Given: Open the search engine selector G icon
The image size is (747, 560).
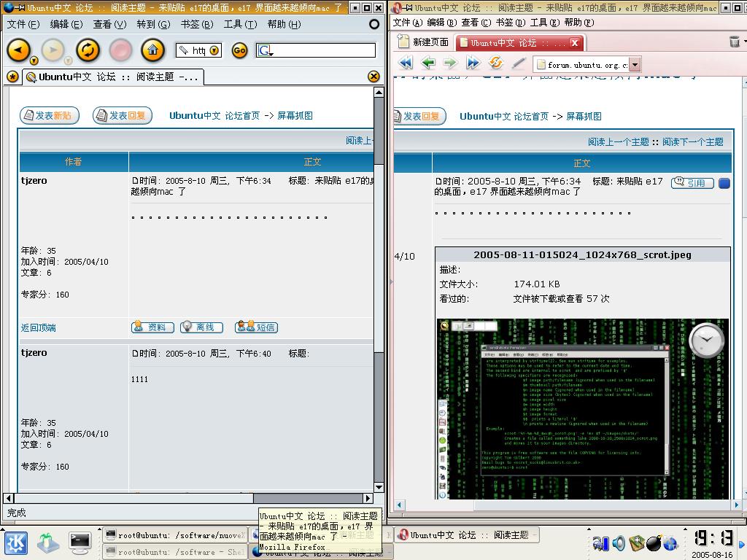Looking at the screenshot, I should pyautogui.click(x=266, y=50).
